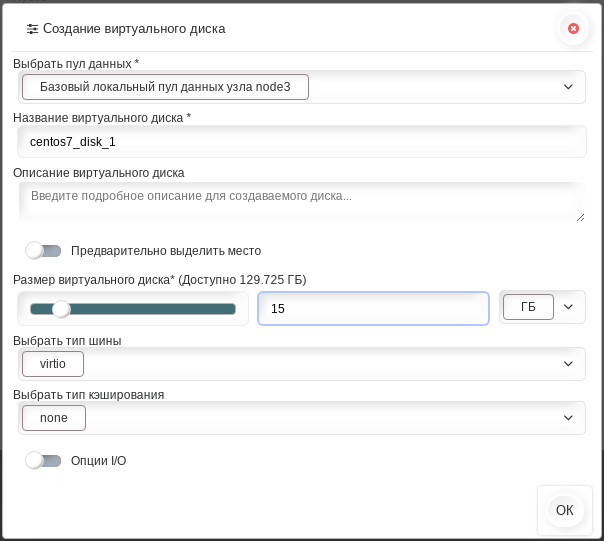Click into the disk description textarea
The image size is (604, 541).
pos(302,202)
